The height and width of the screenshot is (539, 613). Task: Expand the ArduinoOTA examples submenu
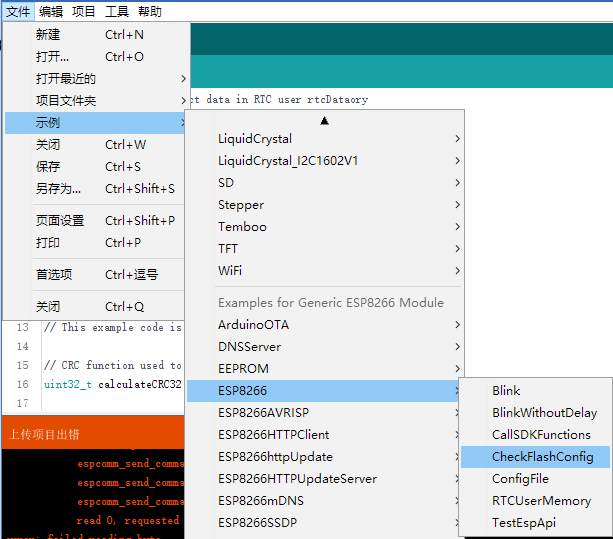[324, 324]
